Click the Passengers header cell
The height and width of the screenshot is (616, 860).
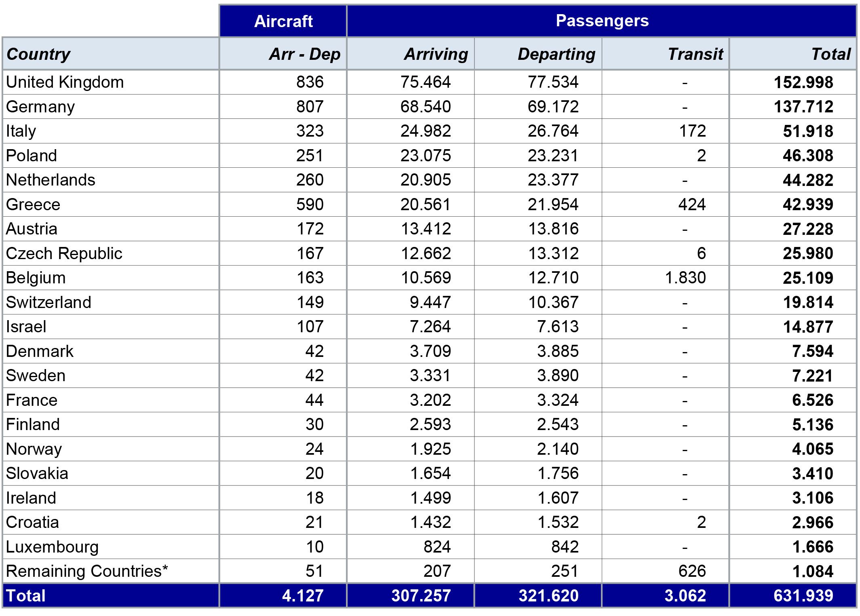pyautogui.click(x=602, y=21)
